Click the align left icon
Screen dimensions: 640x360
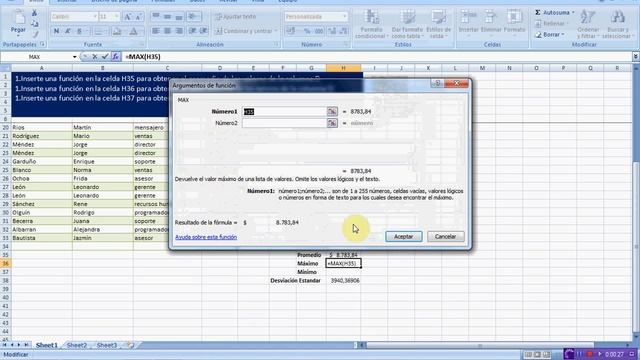coord(156,31)
